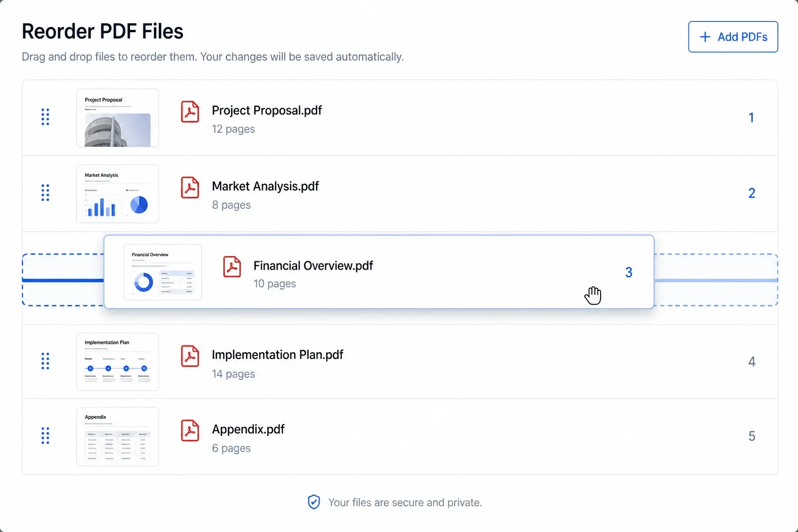798x532 pixels.
Task: Click the plus icon in Add PDFs
Action: pyautogui.click(x=705, y=37)
